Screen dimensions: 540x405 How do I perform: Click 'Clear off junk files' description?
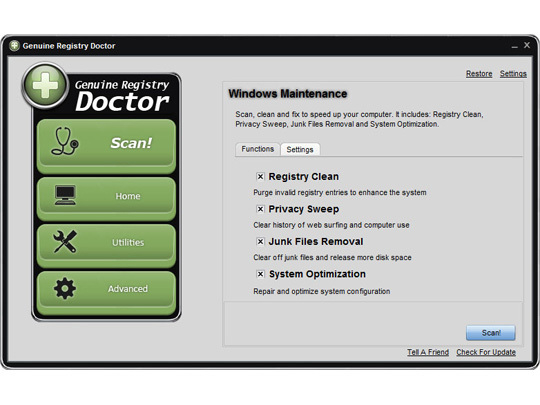pos(332,257)
